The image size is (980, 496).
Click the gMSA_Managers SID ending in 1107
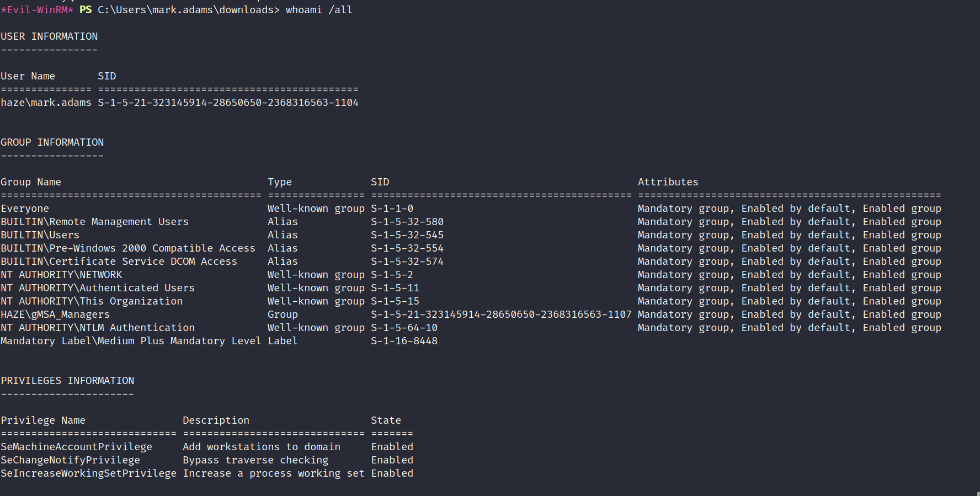pyautogui.click(x=501, y=314)
